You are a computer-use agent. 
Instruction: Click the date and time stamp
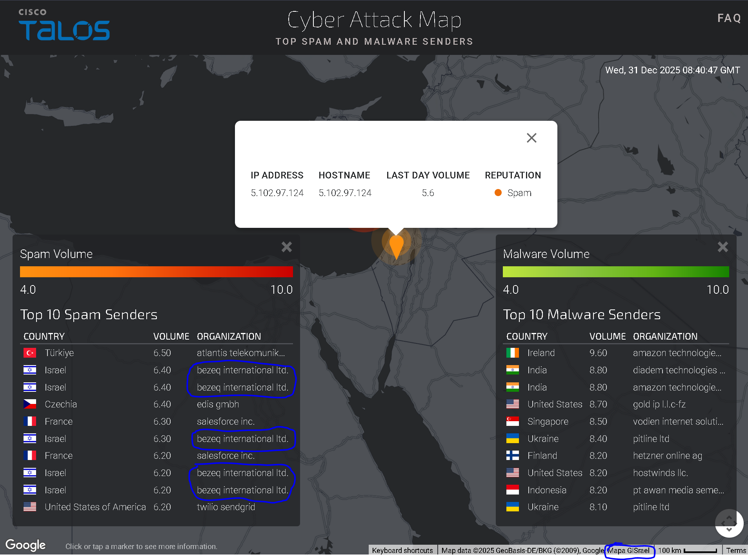[672, 70]
